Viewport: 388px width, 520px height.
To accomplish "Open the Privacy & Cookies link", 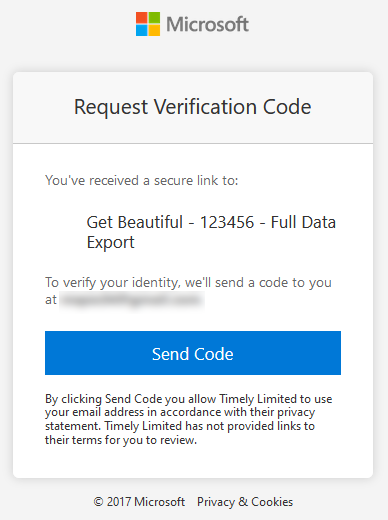I will [245, 502].
